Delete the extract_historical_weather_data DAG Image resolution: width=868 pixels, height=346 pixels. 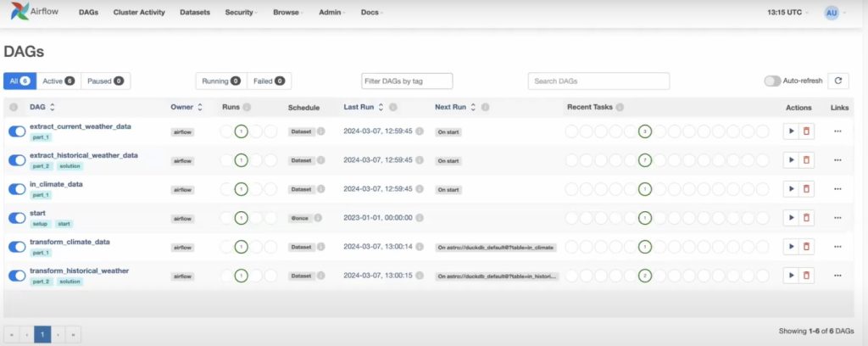806,159
